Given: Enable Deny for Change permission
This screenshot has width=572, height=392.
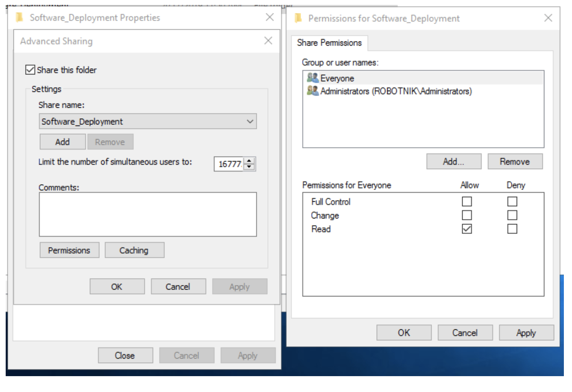Looking at the screenshot, I should (512, 215).
